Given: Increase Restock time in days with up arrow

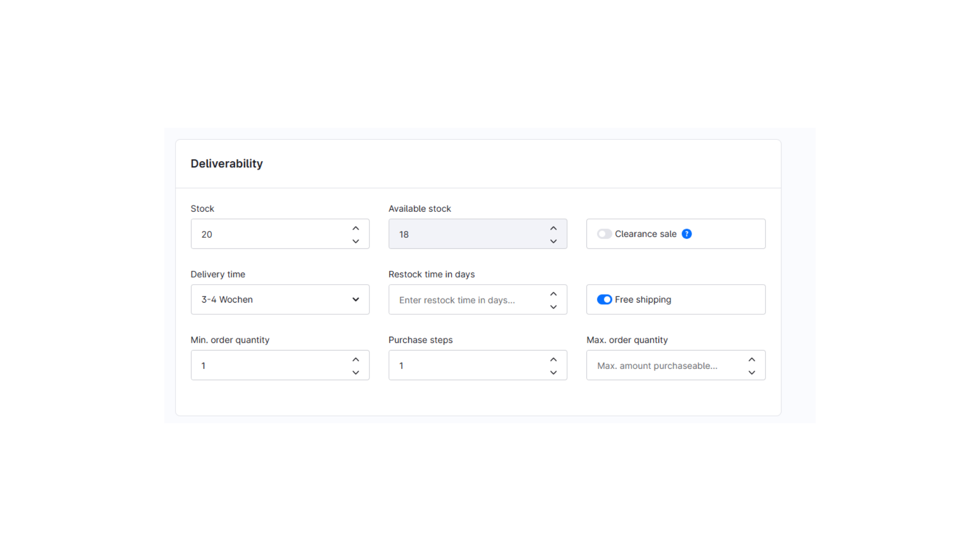Looking at the screenshot, I should pyautogui.click(x=553, y=294).
